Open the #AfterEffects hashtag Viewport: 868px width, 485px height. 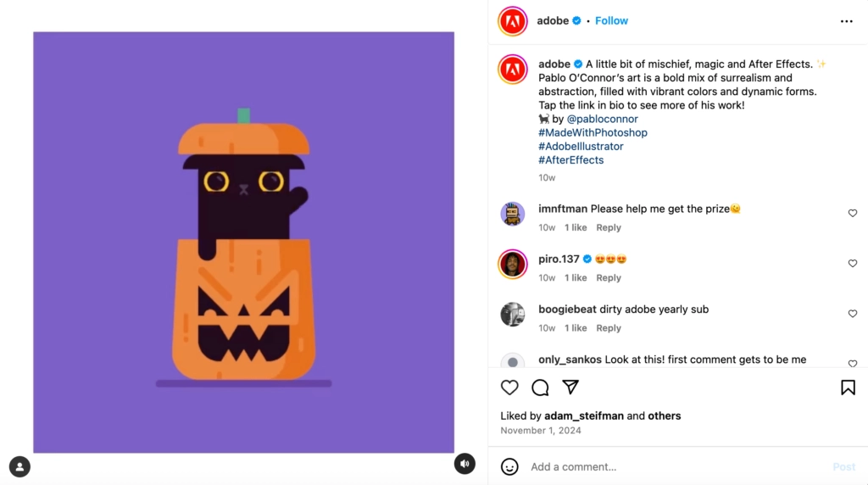coord(570,160)
